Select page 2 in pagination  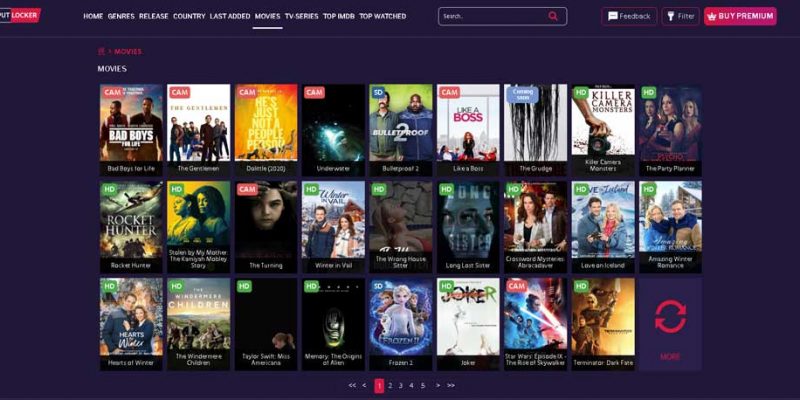tap(390, 386)
